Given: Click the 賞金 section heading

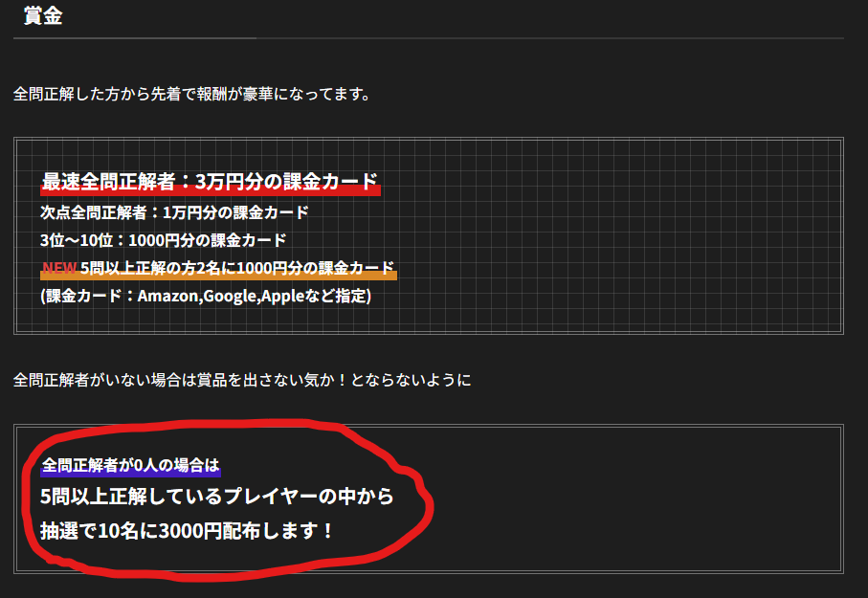Looking at the screenshot, I should (x=43, y=16).
